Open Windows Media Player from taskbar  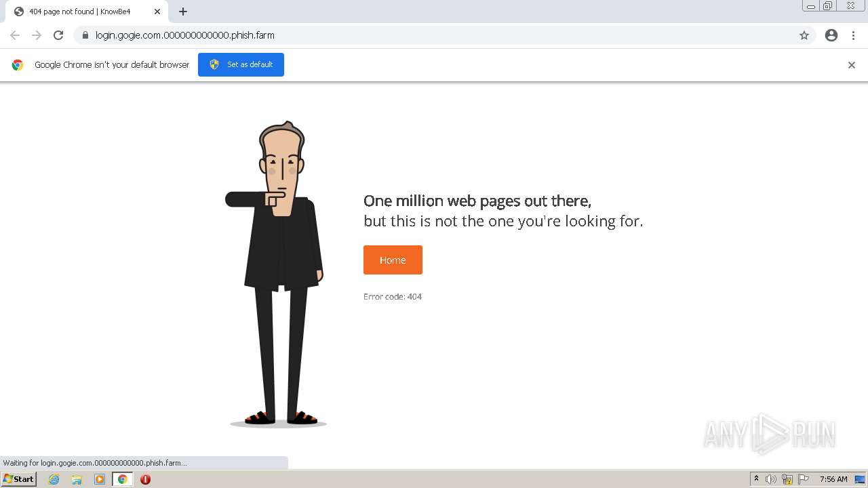[x=100, y=479]
